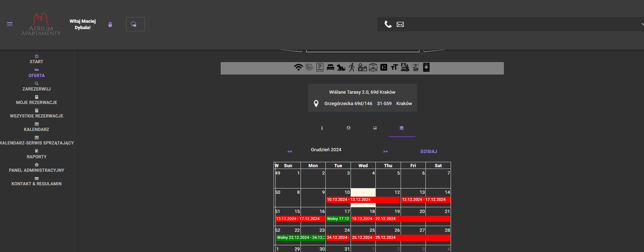Click the DZISIAJ today link

pos(429,152)
